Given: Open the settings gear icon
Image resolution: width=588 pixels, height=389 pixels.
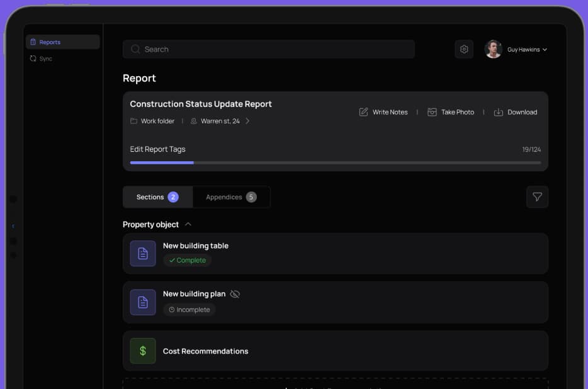Looking at the screenshot, I should coord(464,49).
